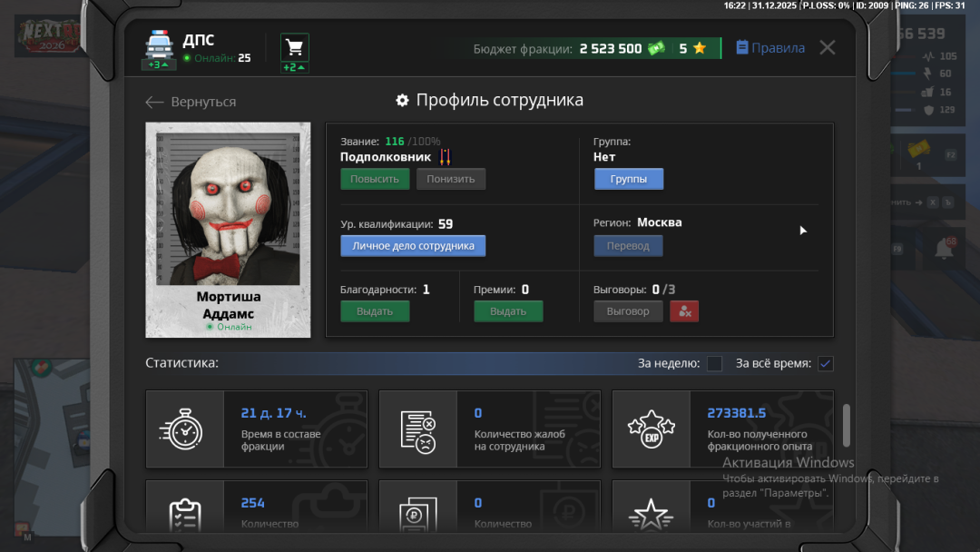Click the gear icon beside Профиль сотрудника

pyautogui.click(x=402, y=101)
